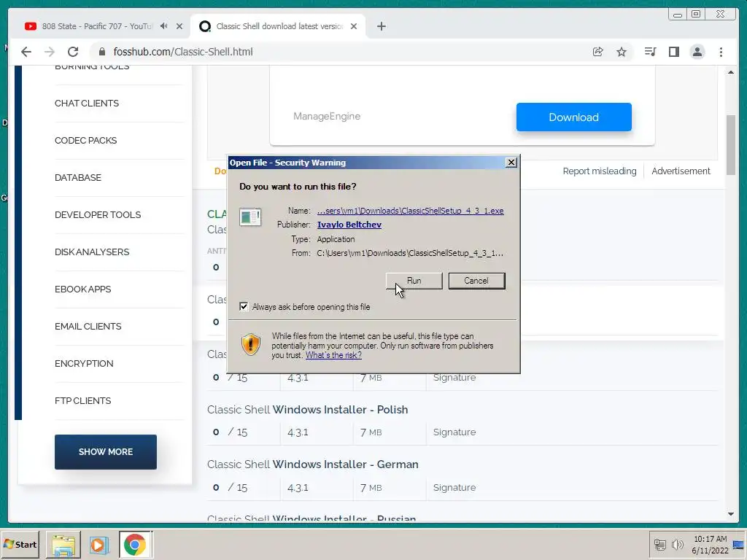Viewport: 747px width, 560px height.
Task: Click SHOW MORE categories button
Action: [x=105, y=452]
